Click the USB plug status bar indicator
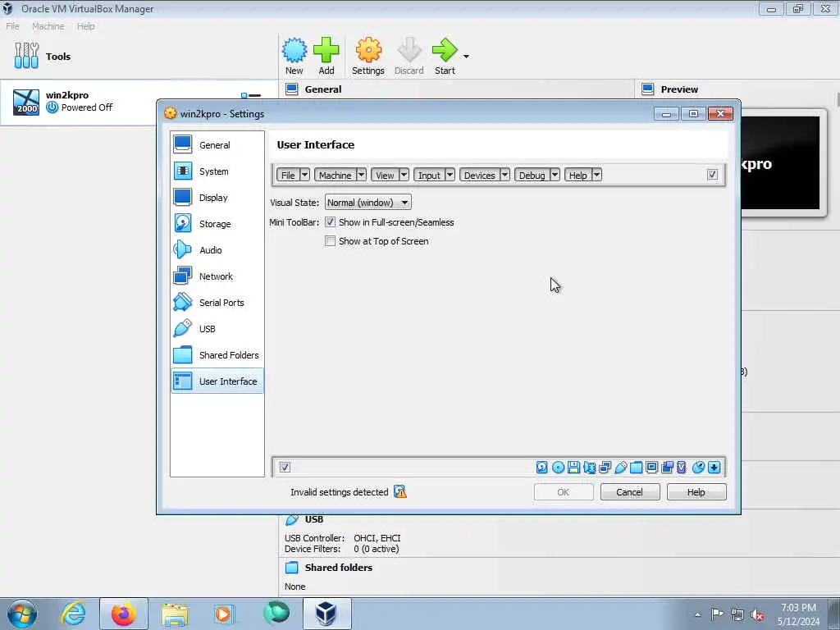 point(620,467)
